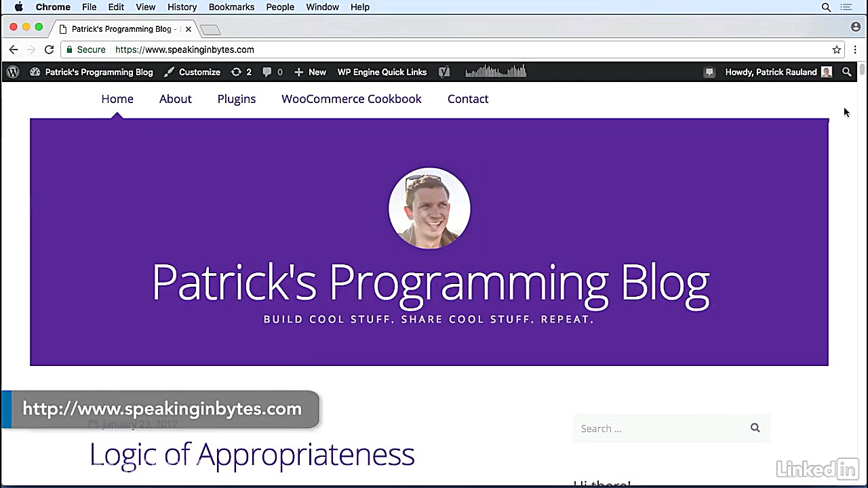Screen dimensions: 868x488
Task: Click the New content button
Action: [310, 72]
